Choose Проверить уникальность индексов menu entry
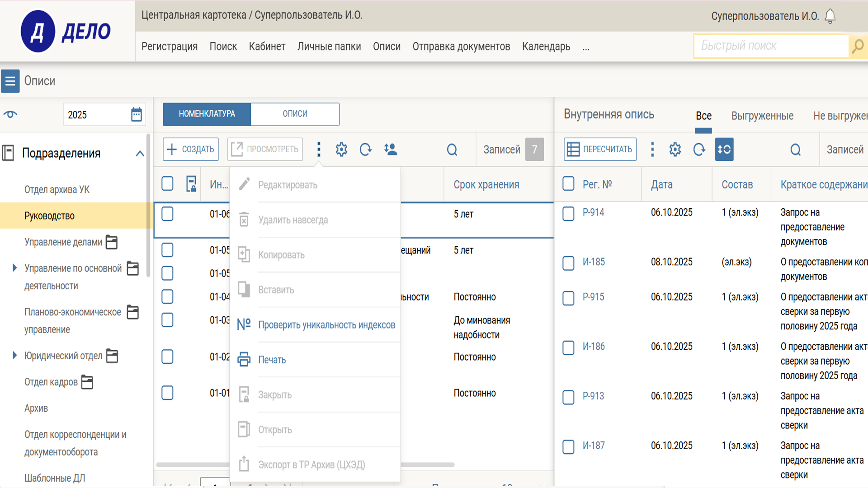The height and width of the screenshot is (488, 868). (x=327, y=325)
